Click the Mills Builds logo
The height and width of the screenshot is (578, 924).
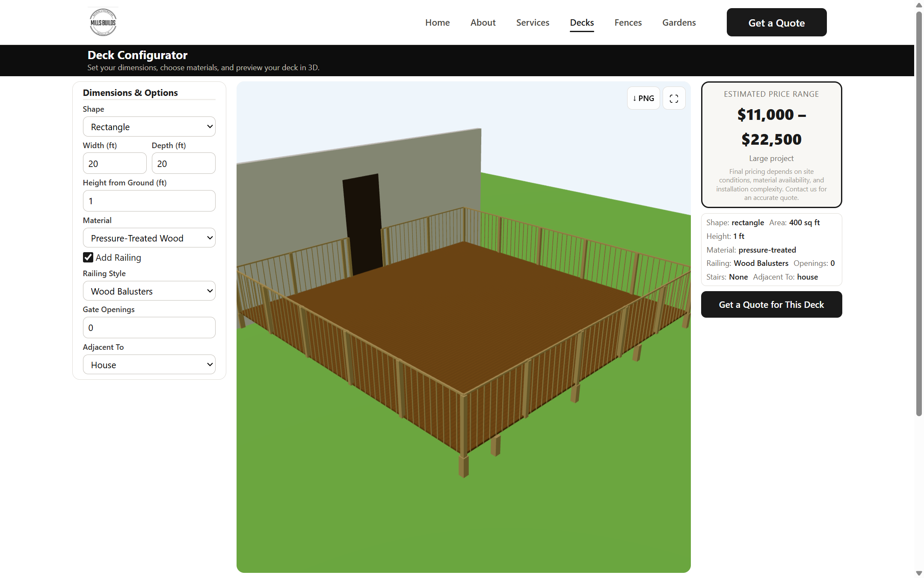[103, 22]
